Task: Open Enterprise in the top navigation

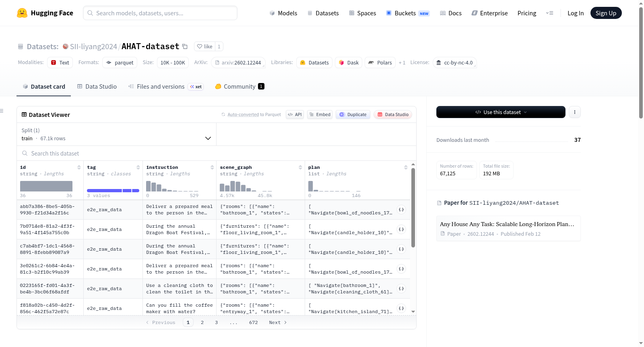Action: coord(490,13)
